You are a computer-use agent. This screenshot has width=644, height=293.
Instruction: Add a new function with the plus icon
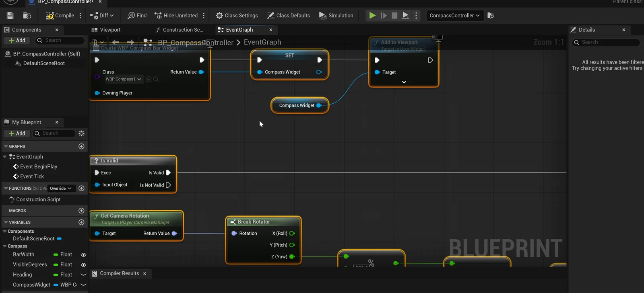point(81,188)
